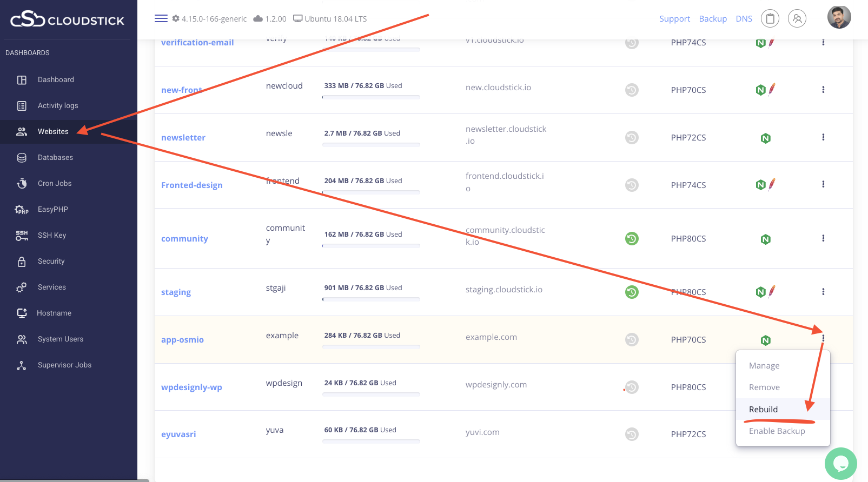Viewport: 868px width, 482px height.
Task: Click the CloudStick logo
Action: tap(67, 20)
